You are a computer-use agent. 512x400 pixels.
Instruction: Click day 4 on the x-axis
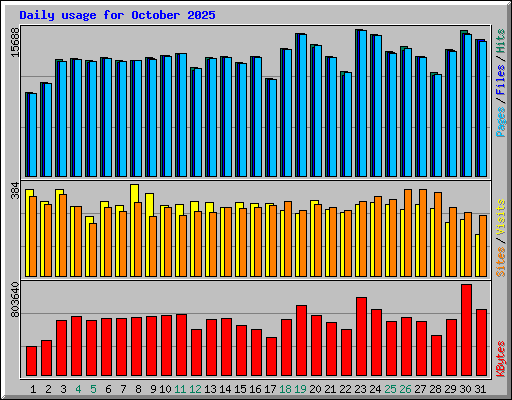click(78, 389)
